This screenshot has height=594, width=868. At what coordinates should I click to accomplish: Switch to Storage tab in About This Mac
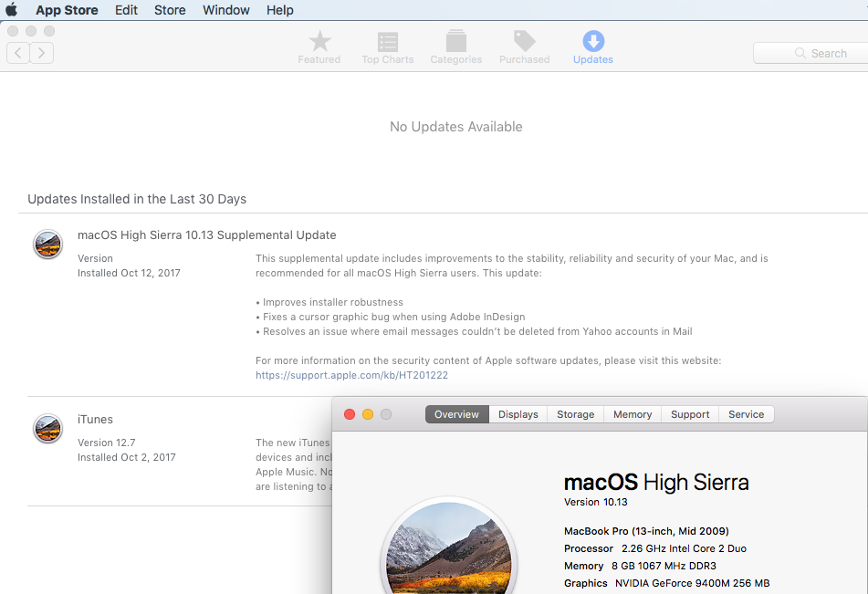click(576, 414)
